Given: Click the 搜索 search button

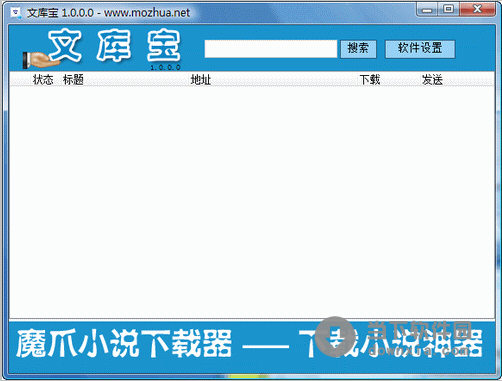Looking at the screenshot, I should [358, 49].
